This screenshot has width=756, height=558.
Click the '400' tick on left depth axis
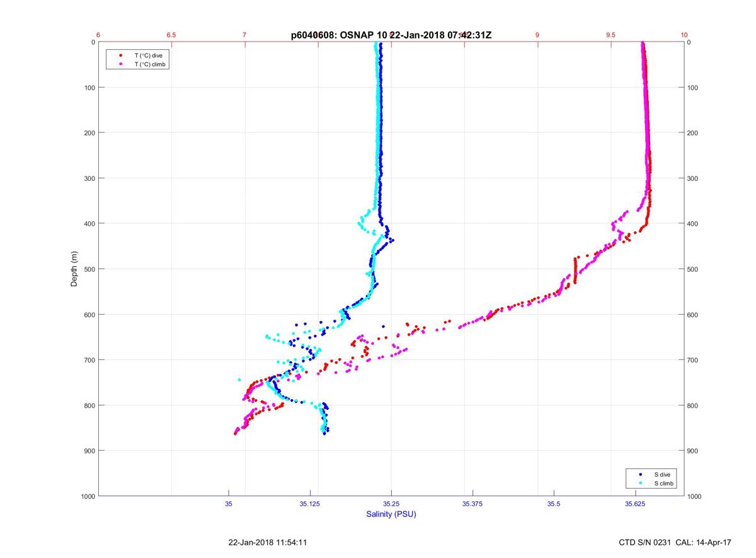pos(89,224)
